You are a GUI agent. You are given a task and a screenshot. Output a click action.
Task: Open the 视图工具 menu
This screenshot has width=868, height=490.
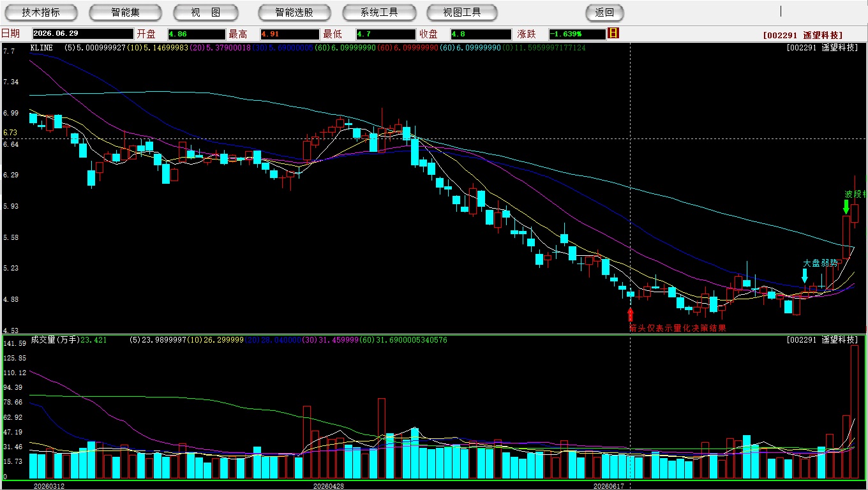pos(462,12)
